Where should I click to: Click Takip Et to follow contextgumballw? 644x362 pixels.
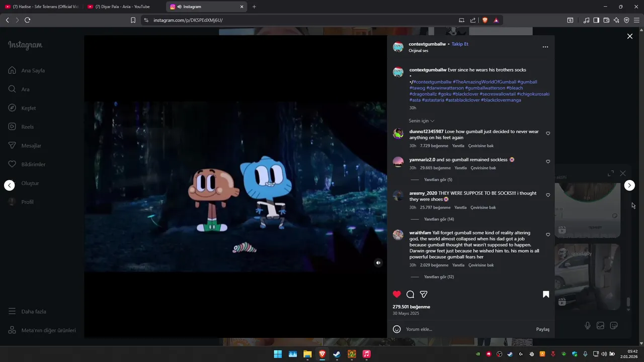tap(460, 44)
